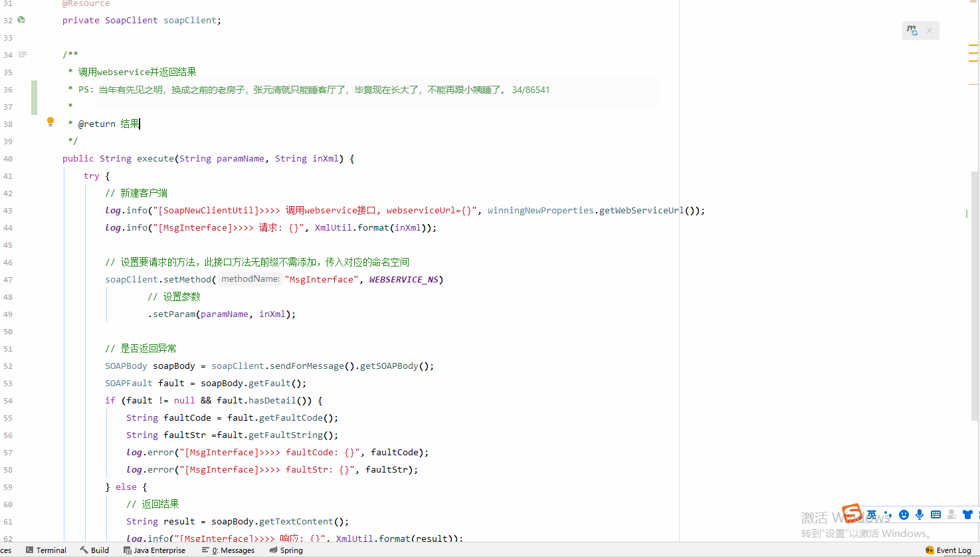Image resolution: width=980 pixels, height=557 pixels.
Task: Click the top orange warning stripe on scrollbar
Action: (973, 45)
